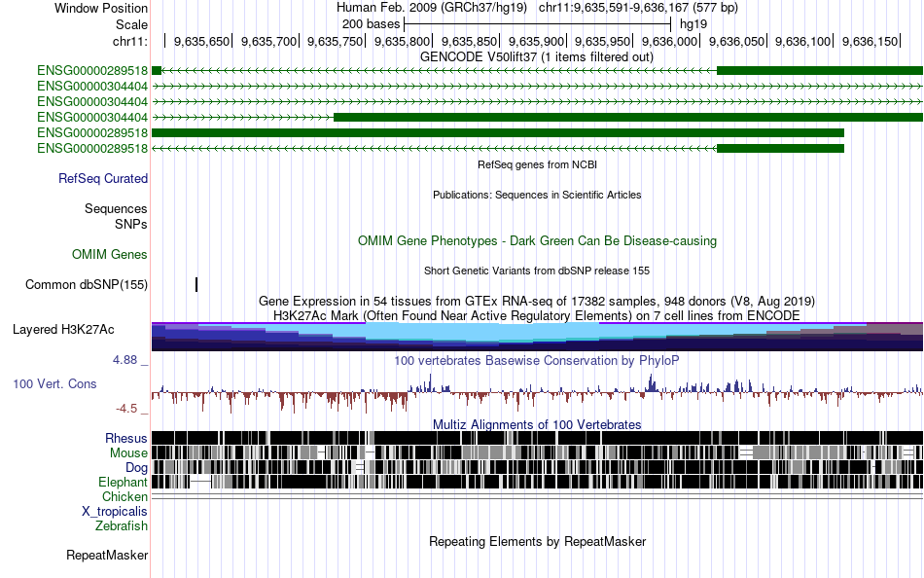The image size is (924, 578).
Task: Click the SNPs track label
Action: 131,224
